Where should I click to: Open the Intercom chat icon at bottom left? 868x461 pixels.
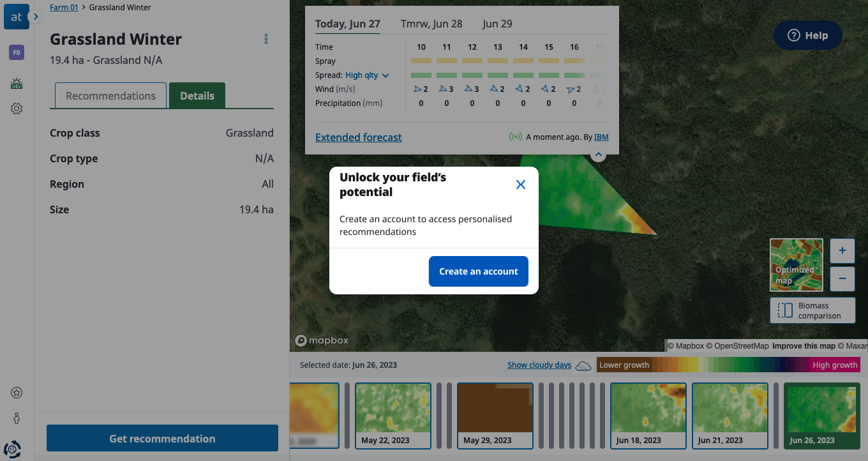coord(12,449)
